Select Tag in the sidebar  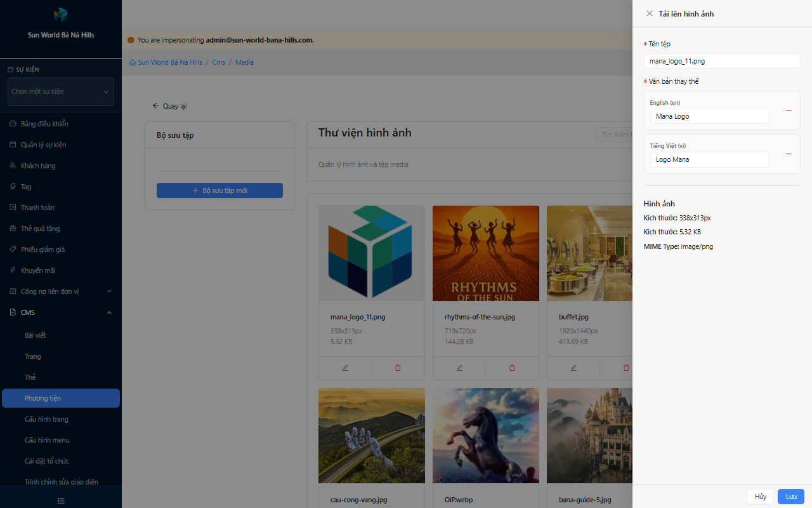(61, 187)
